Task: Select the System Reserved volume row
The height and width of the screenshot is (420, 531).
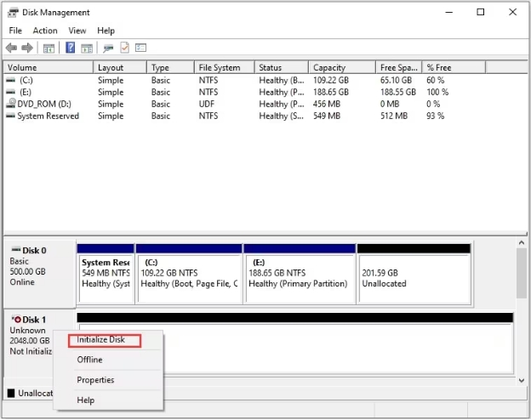Action: click(x=48, y=116)
